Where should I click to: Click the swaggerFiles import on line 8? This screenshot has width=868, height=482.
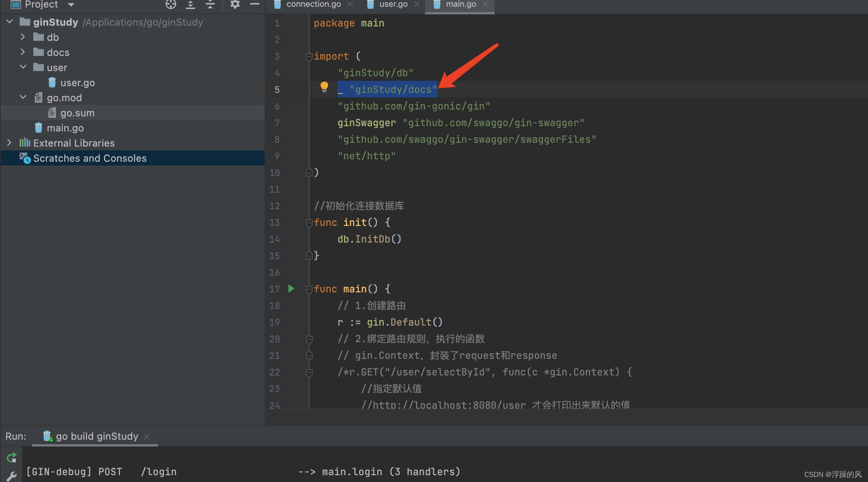(467, 139)
